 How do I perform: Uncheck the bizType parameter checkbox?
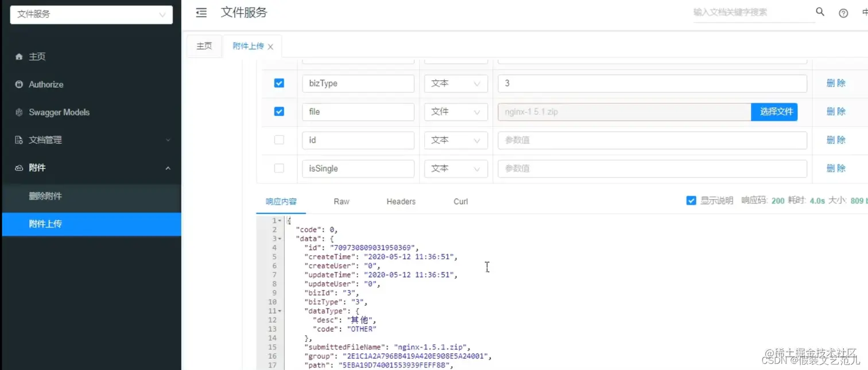tap(279, 83)
